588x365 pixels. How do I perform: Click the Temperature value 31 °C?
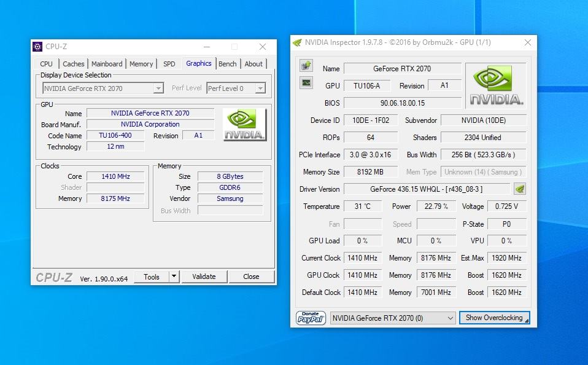tap(363, 206)
